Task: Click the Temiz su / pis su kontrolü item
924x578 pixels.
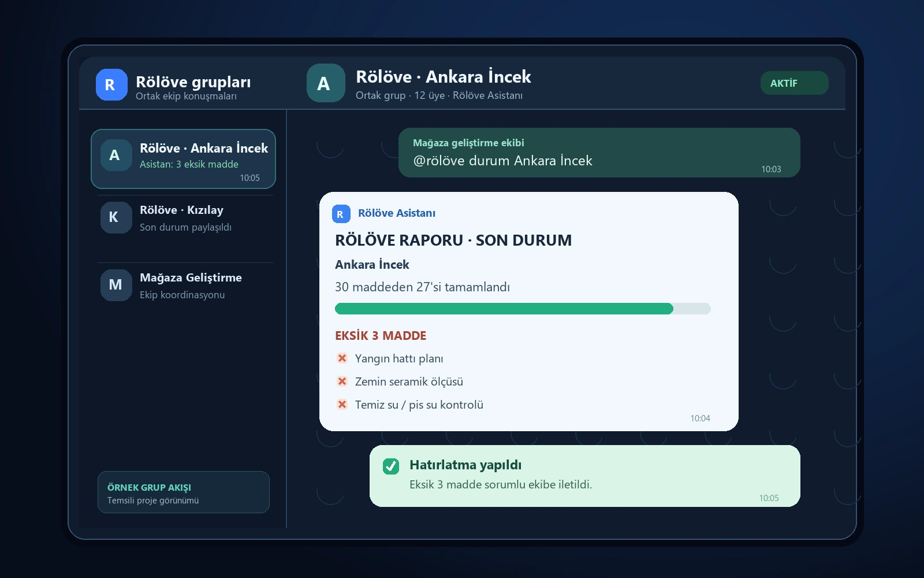Action: (x=419, y=405)
